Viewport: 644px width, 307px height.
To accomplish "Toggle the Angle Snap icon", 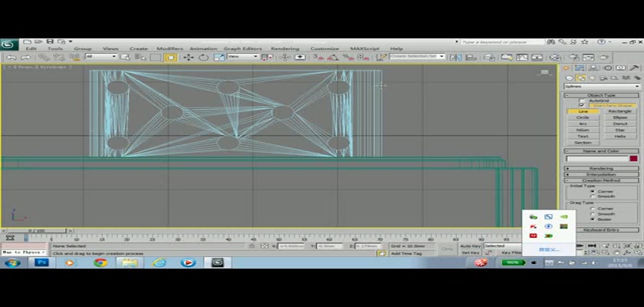I will point(333,57).
